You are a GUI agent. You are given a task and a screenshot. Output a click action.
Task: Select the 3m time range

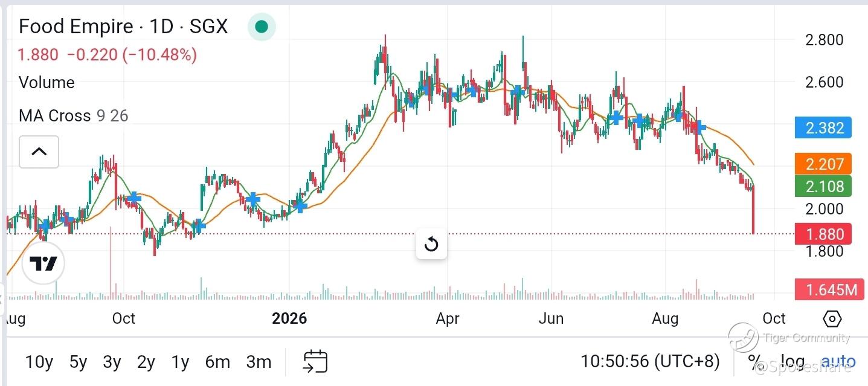pos(259,362)
